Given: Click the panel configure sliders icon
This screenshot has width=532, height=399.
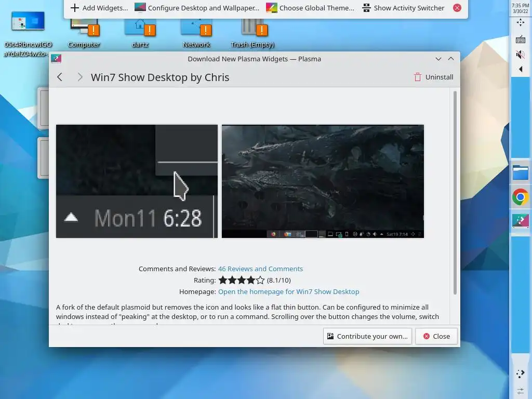Looking at the screenshot, I should (x=521, y=391).
